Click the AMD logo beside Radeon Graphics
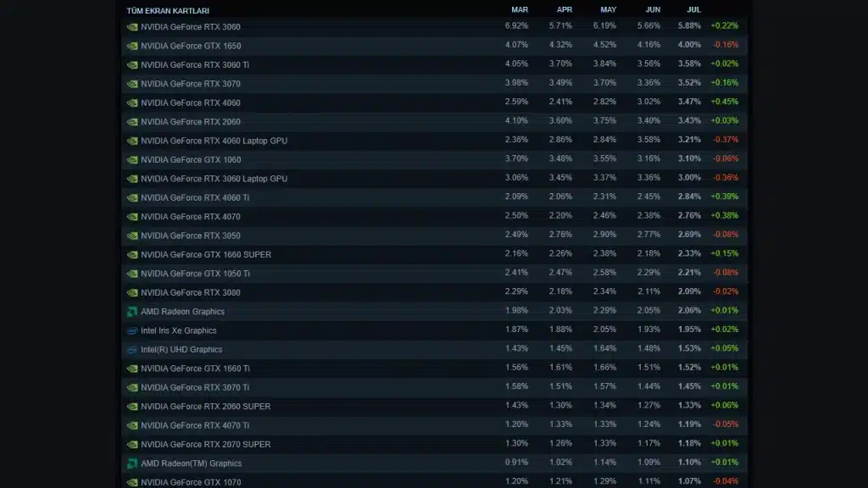 click(x=132, y=312)
